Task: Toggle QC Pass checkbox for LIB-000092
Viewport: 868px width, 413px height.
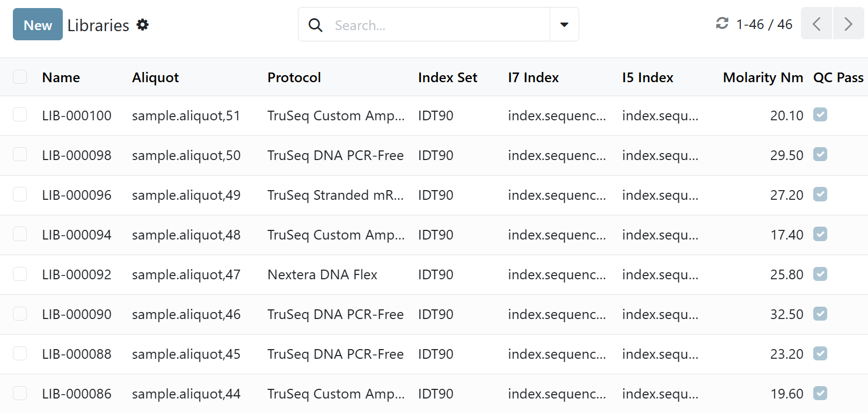Action: click(820, 274)
